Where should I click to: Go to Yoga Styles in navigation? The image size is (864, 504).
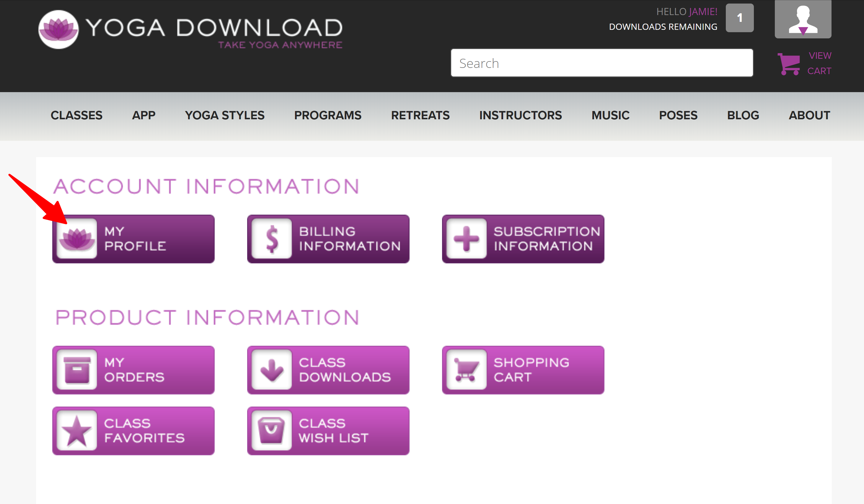point(225,115)
